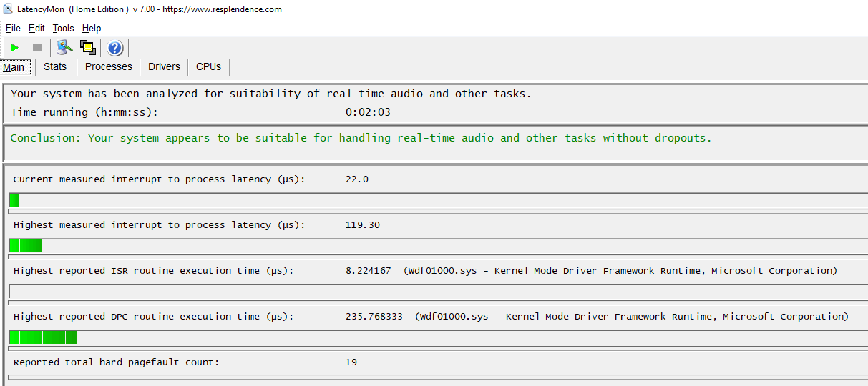Start monitoring with the green play icon
The width and height of the screenshot is (868, 386).
point(14,48)
